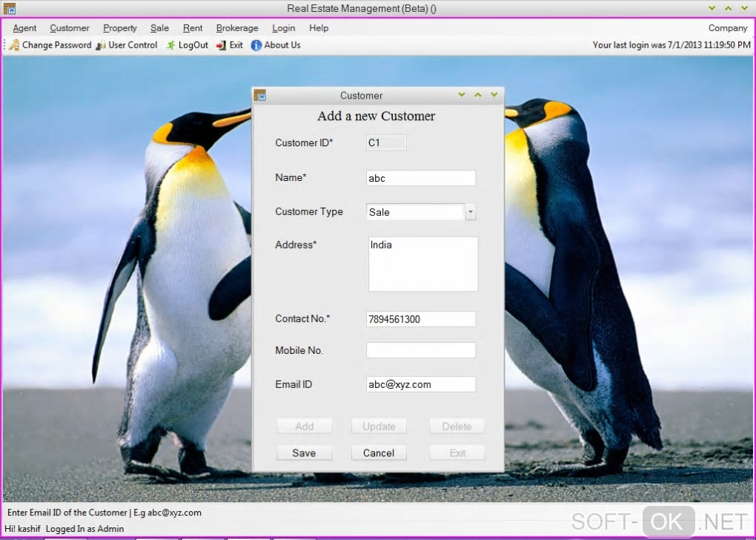
Task: Click the Email ID input field
Action: [421, 384]
